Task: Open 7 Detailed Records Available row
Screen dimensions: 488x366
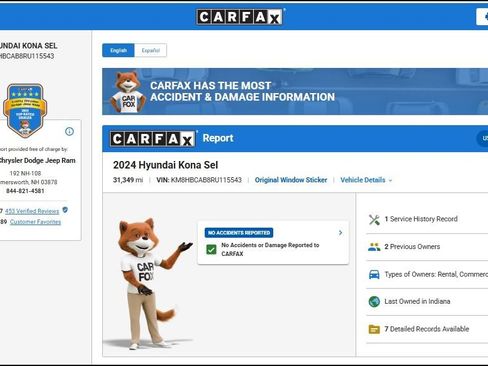Action: point(427,329)
